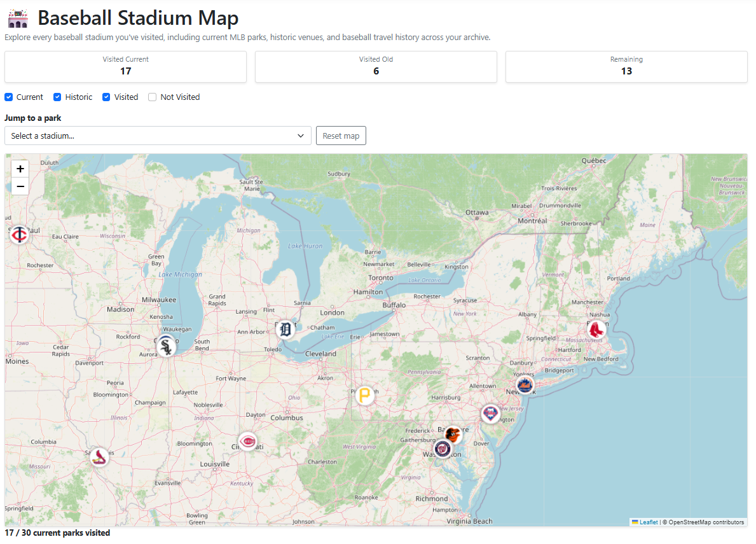The image size is (756, 544).
Task: Click the Pittsburgh Pirates stadium marker
Action: coord(365,396)
